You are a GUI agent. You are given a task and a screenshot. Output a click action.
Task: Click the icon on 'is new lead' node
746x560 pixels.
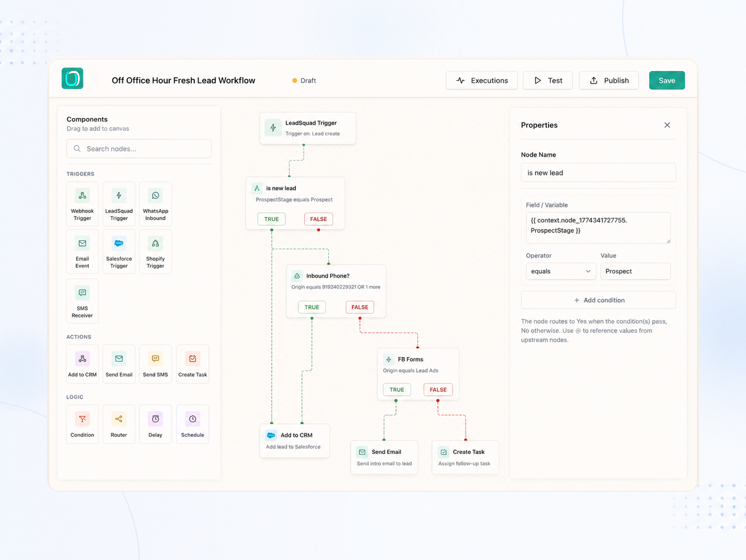coord(257,188)
